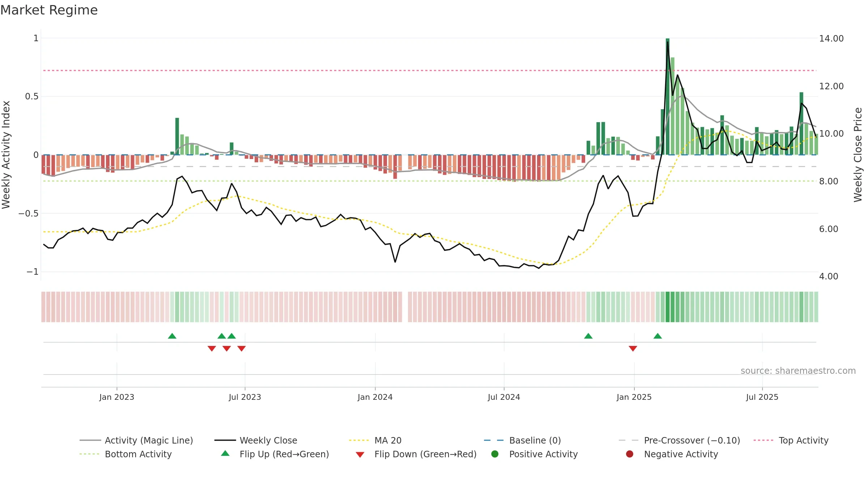Toggle the Top Activity legend entry
Screen dimensions: 868x488
click(791, 440)
